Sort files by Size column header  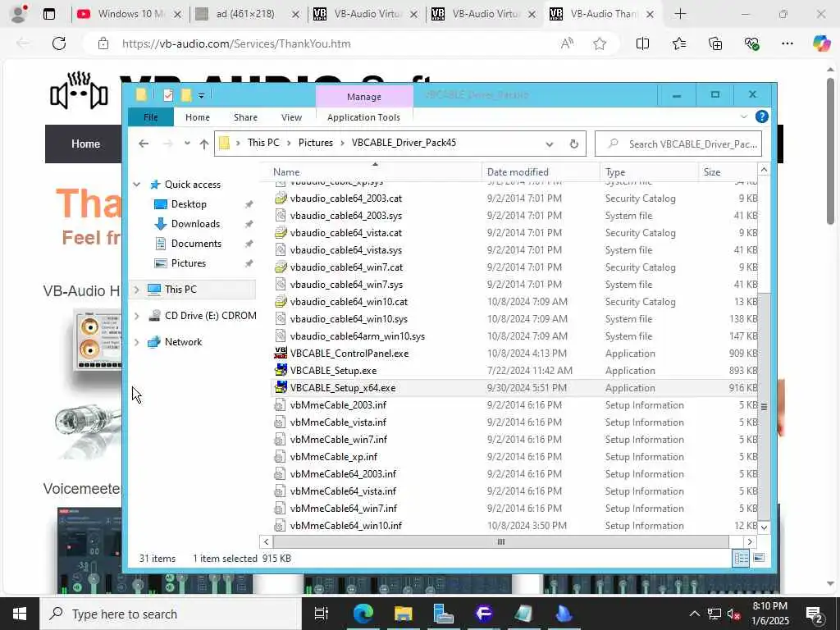(728, 172)
